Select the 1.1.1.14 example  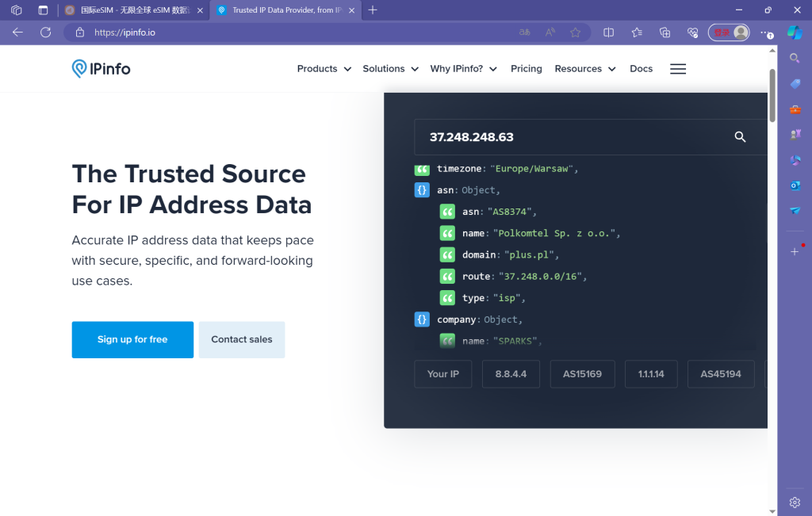pos(651,373)
